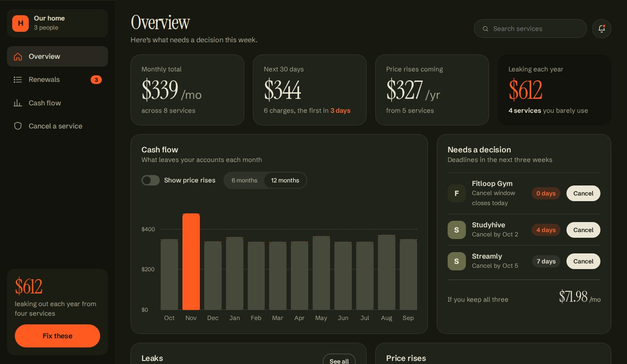
Task: Open Cash flow from the sidebar
Action: click(x=57, y=103)
